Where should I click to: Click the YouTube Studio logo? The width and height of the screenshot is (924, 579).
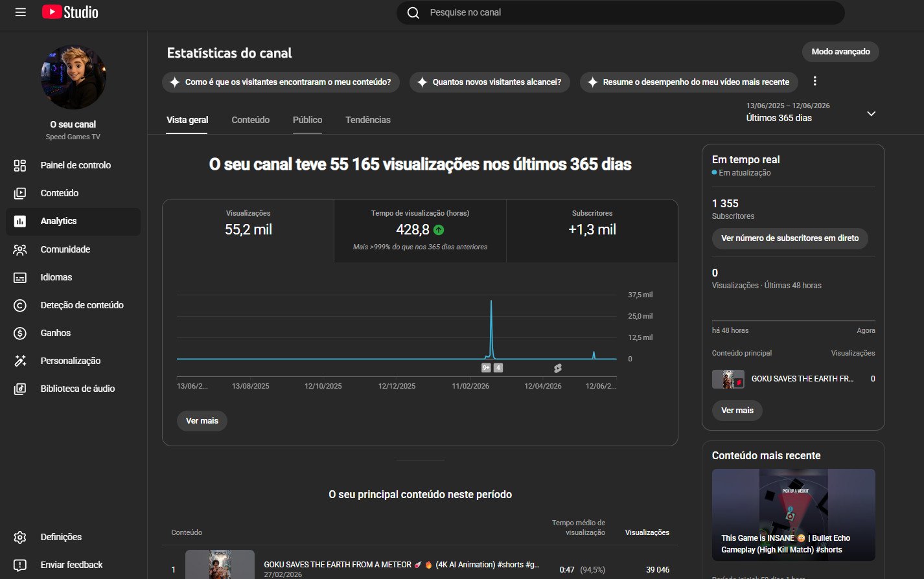click(70, 12)
